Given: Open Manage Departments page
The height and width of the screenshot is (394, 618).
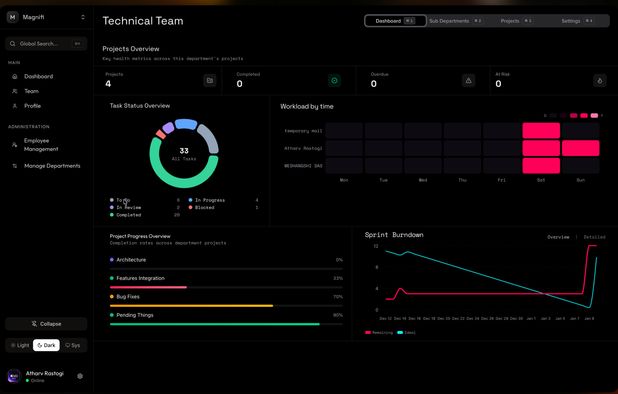Looking at the screenshot, I should pyautogui.click(x=52, y=166).
